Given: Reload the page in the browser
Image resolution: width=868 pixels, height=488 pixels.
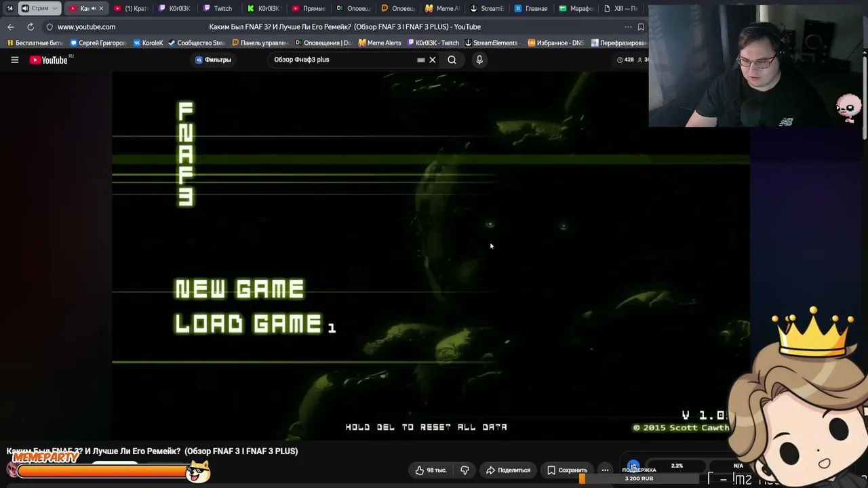Looking at the screenshot, I should 31,26.
